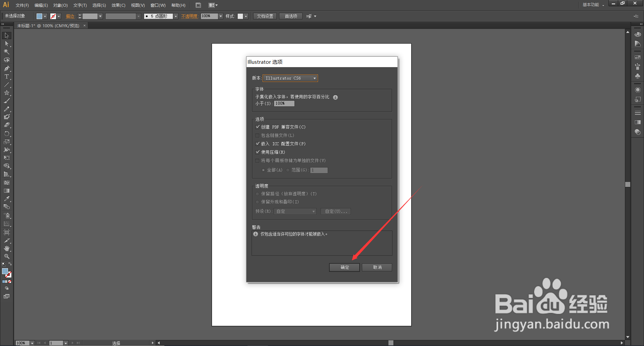644x346 pixels.
Task: Open the 不透明度 link in control bar
Action: click(x=190, y=16)
